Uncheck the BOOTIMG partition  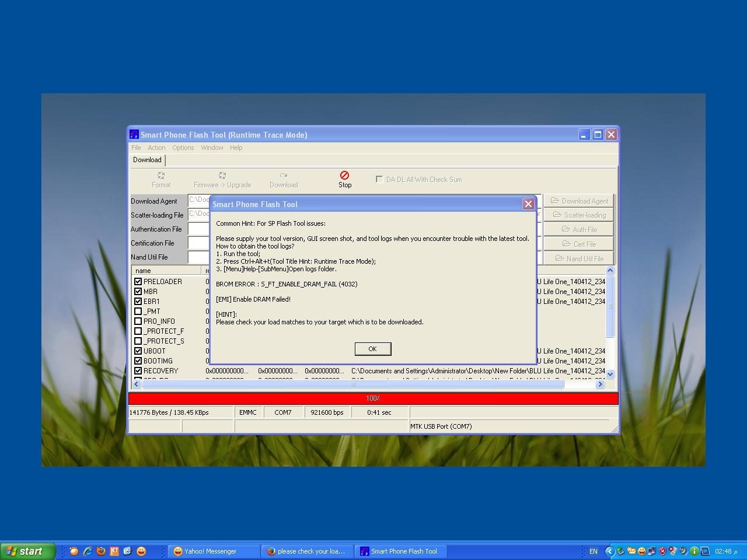(138, 361)
